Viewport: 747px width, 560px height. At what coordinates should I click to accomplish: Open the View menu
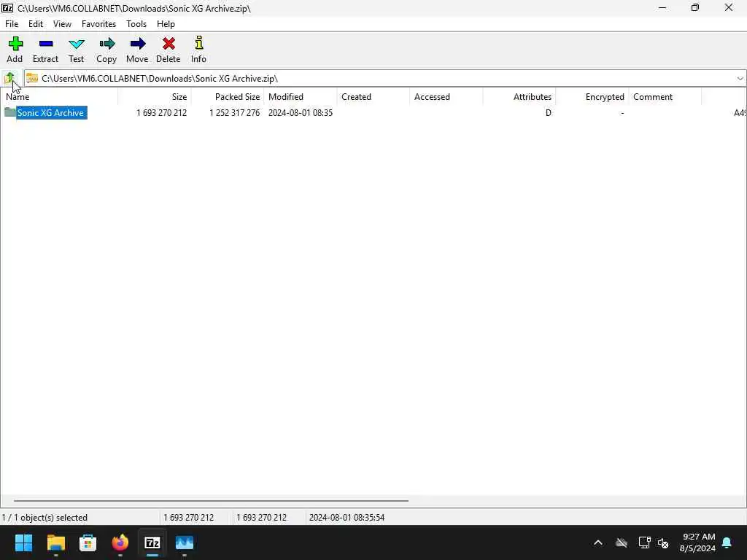(62, 24)
